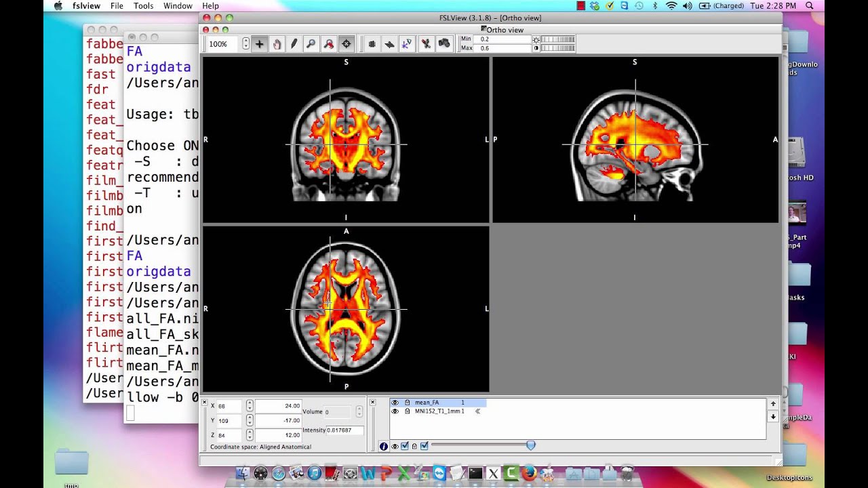Screen dimensions: 868x488
Task: Click the axial brain view
Action: [x=346, y=309]
